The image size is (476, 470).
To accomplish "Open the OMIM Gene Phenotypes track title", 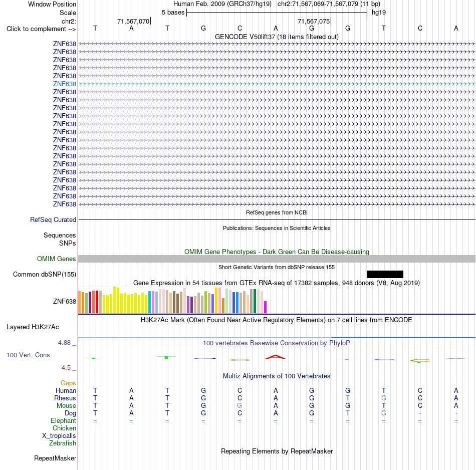I will click(277, 252).
